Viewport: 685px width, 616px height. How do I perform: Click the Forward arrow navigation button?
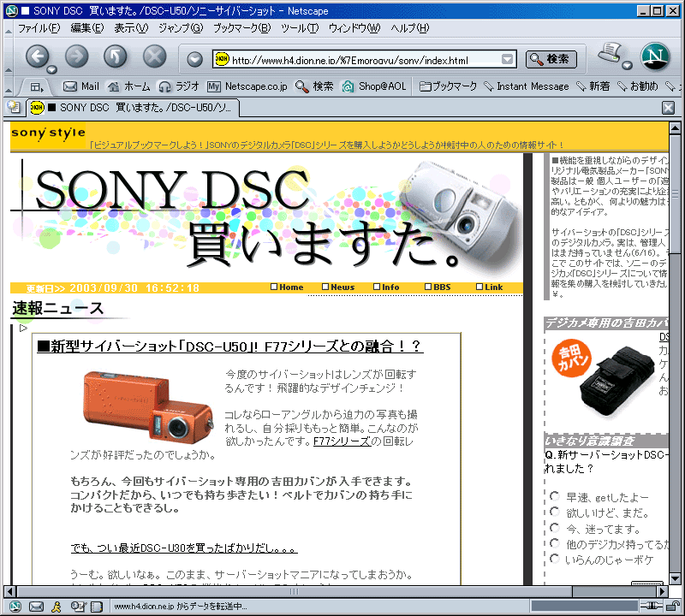click(x=76, y=56)
